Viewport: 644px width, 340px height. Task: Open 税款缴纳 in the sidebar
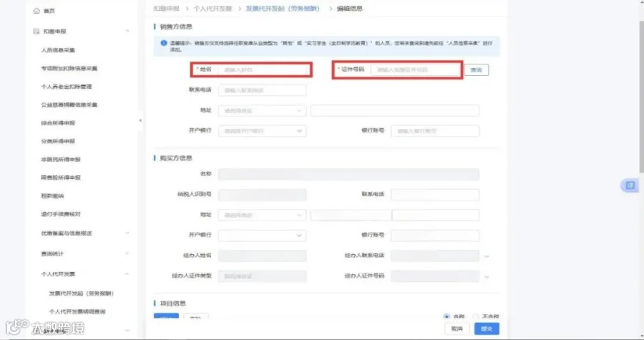coord(52,196)
